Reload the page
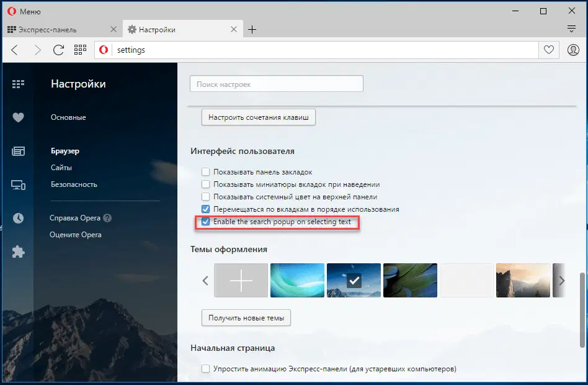 (58, 50)
